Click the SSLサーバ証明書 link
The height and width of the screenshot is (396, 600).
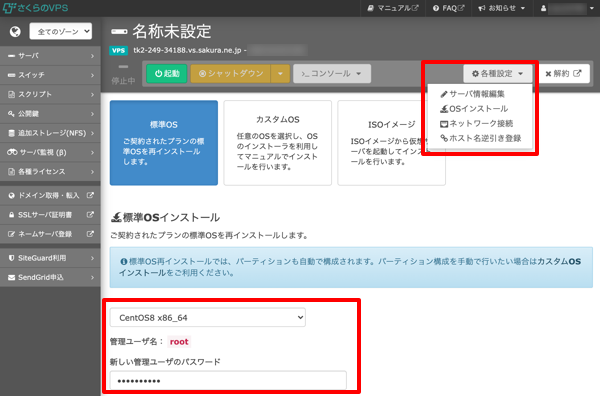tap(50, 215)
